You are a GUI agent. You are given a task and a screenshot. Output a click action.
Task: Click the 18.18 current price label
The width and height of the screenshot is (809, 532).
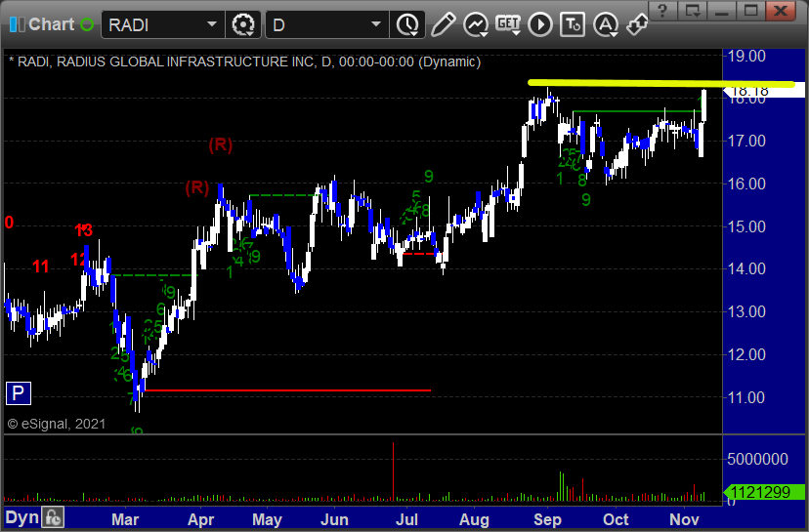click(765, 91)
